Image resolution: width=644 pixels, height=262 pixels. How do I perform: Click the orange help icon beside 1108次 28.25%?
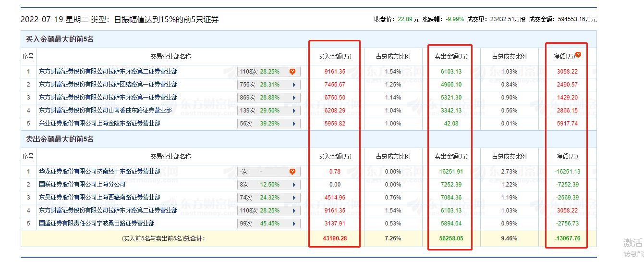(292, 72)
